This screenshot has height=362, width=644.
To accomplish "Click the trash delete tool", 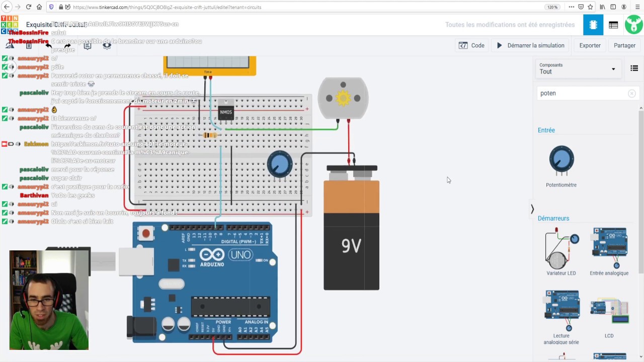I will [x=29, y=45].
